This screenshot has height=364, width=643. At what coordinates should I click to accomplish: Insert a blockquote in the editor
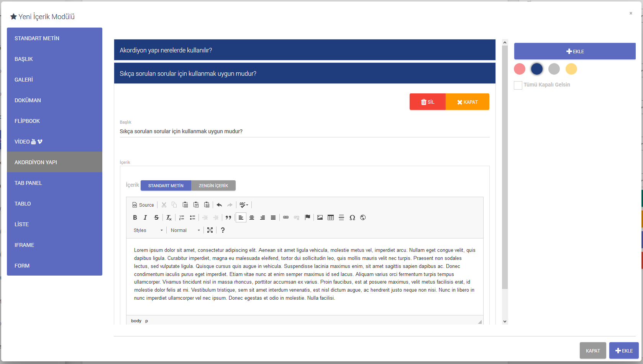[228, 217]
